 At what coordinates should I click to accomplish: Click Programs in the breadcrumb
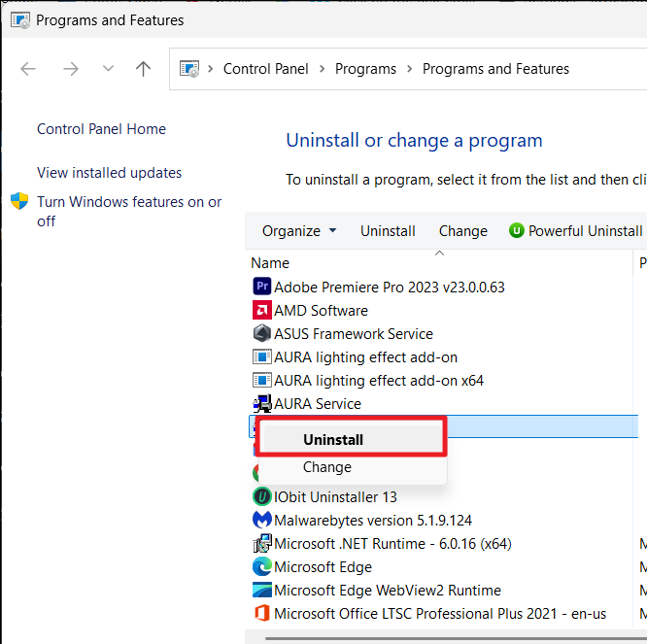(365, 69)
